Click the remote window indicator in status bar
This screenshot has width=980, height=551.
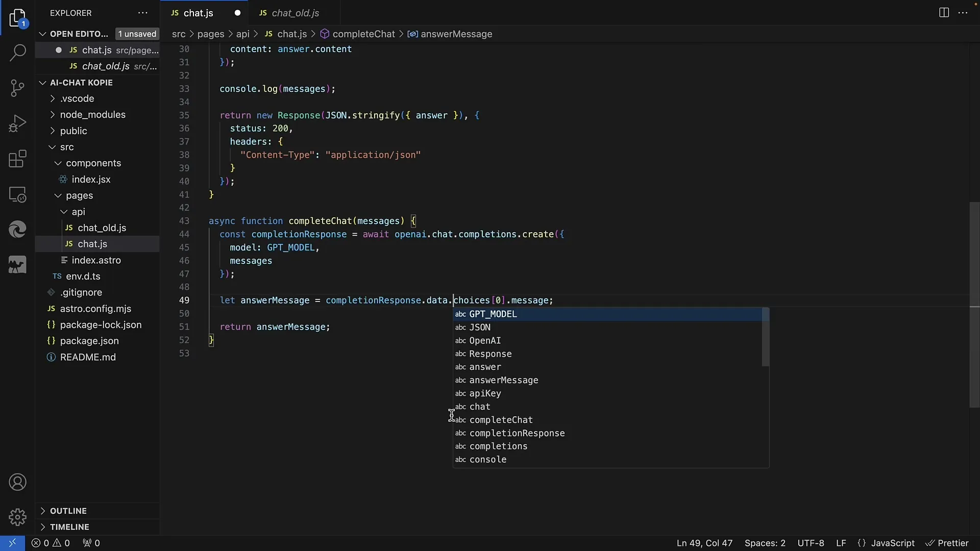(12, 543)
